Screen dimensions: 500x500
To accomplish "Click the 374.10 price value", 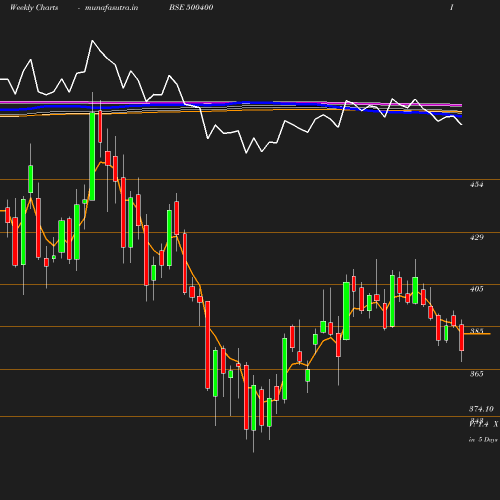I will (481, 409).
